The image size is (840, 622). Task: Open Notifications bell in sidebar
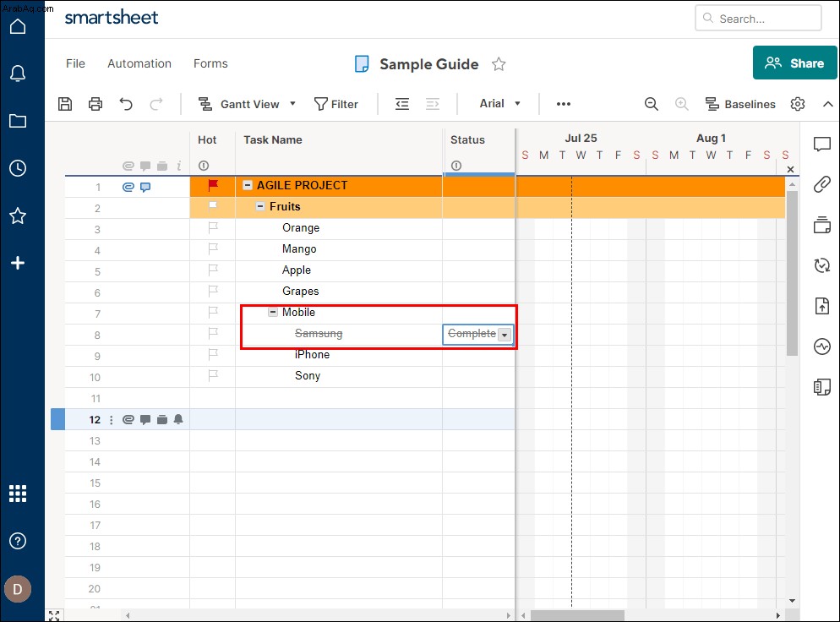click(x=18, y=74)
